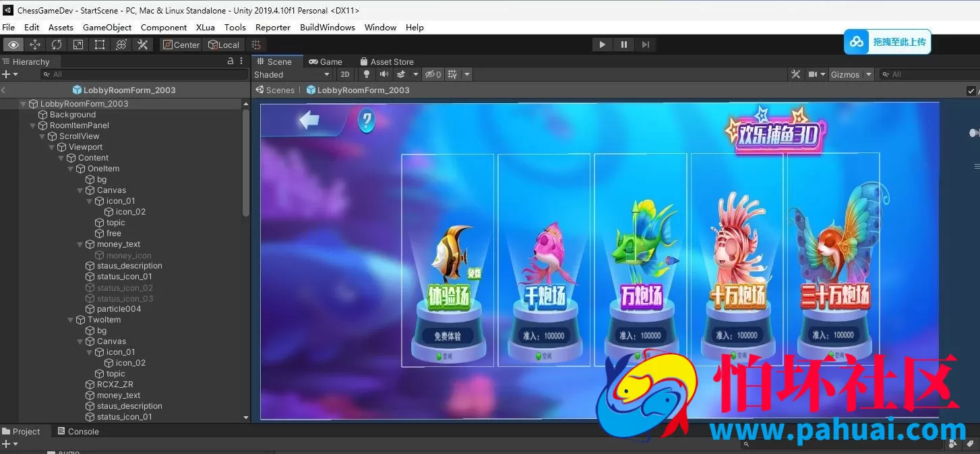Image resolution: width=980 pixels, height=454 pixels.
Task: Collapse RoomItemPanel tree node
Action: pyautogui.click(x=32, y=125)
